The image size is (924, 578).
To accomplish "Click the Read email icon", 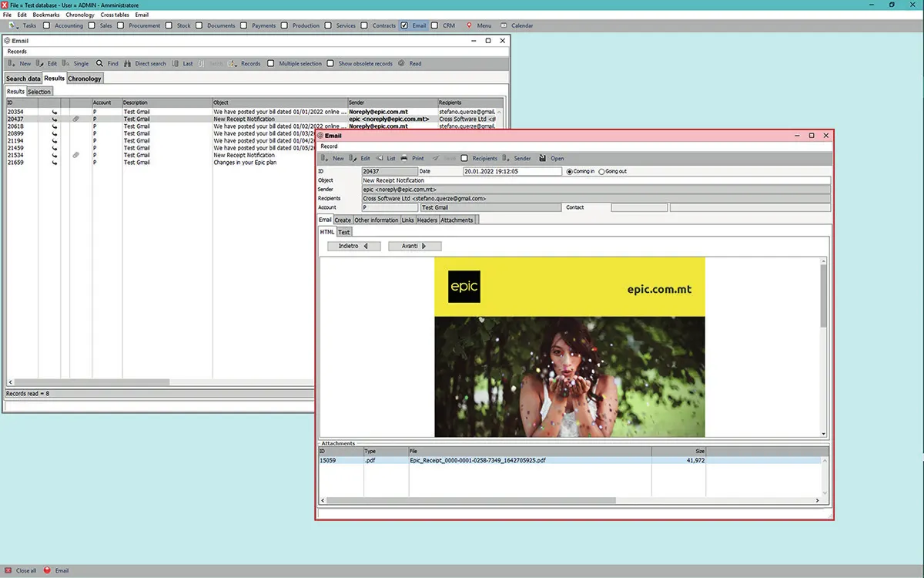I will point(401,63).
